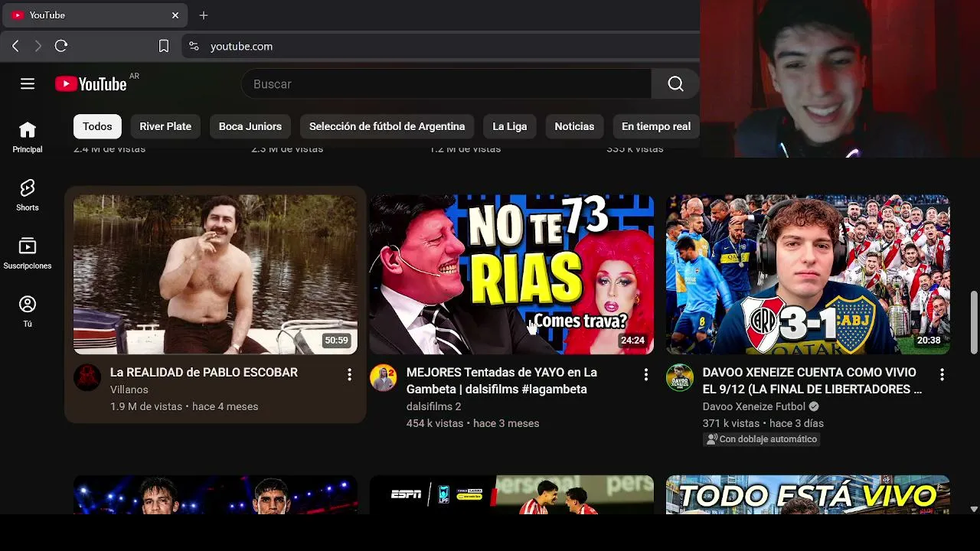The height and width of the screenshot is (551, 980).
Task: Open title DAVOO XENEIZE CUENTA COMO VIVIO
Action: 812,381
